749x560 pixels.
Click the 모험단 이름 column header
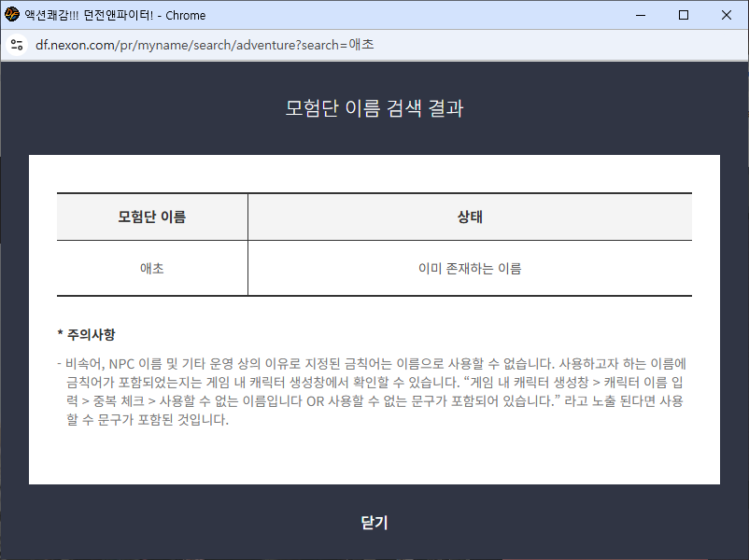coord(152,217)
